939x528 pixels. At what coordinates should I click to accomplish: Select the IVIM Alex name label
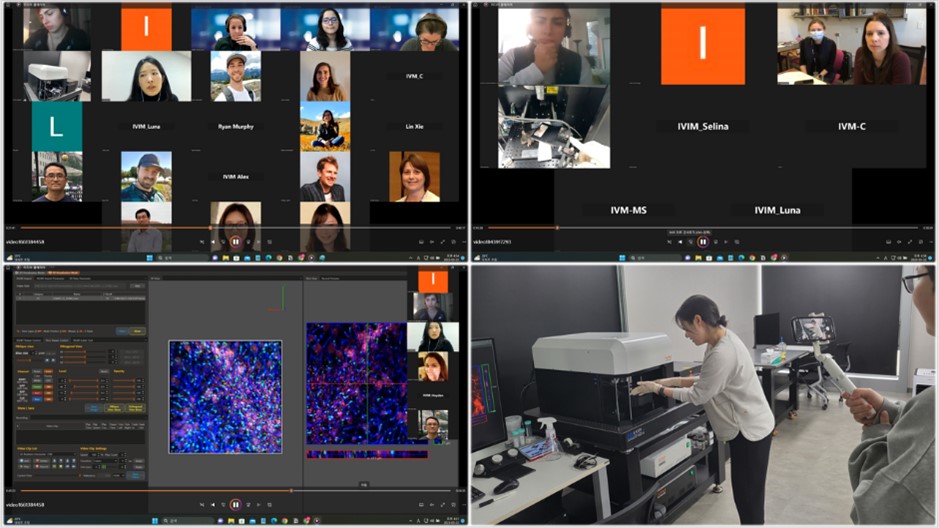tap(236, 177)
